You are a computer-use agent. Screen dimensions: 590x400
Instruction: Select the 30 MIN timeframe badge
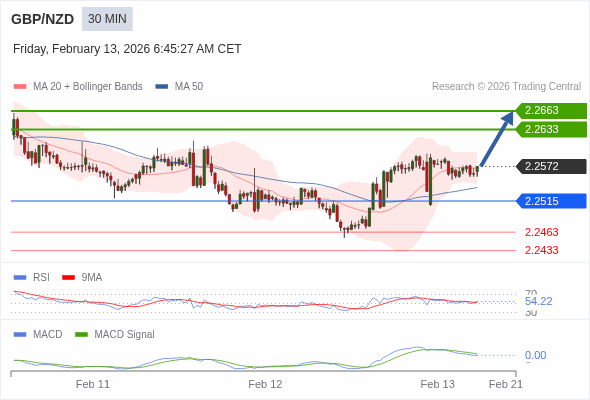pos(107,19)
